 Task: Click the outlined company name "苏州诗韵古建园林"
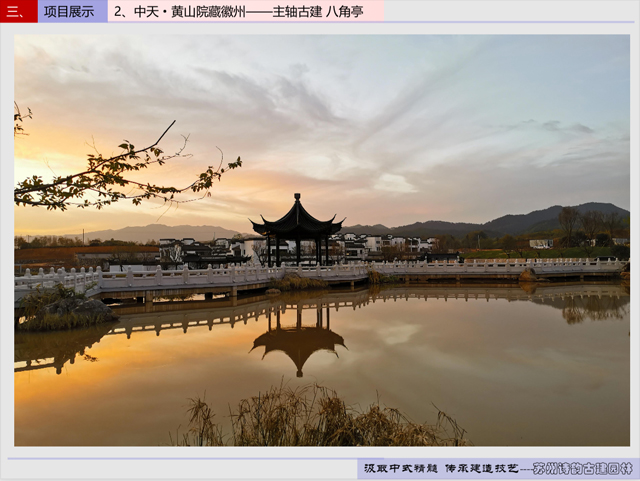582,468
